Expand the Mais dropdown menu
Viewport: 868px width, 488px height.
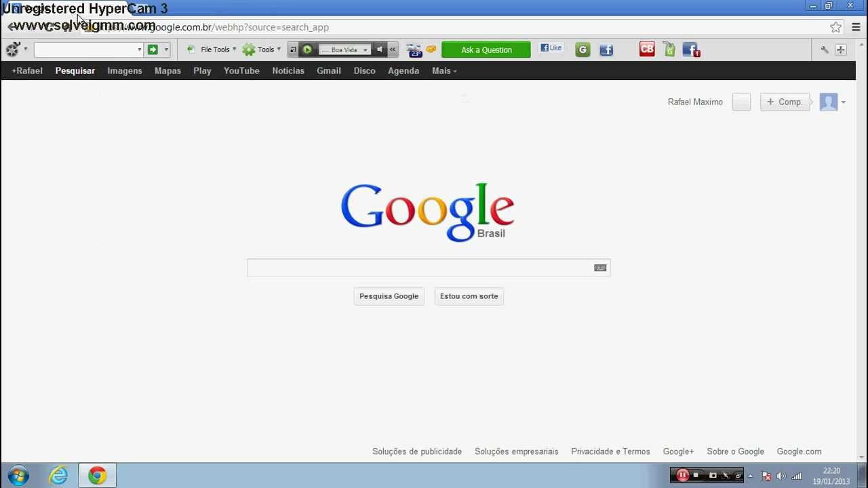[444, 70]
